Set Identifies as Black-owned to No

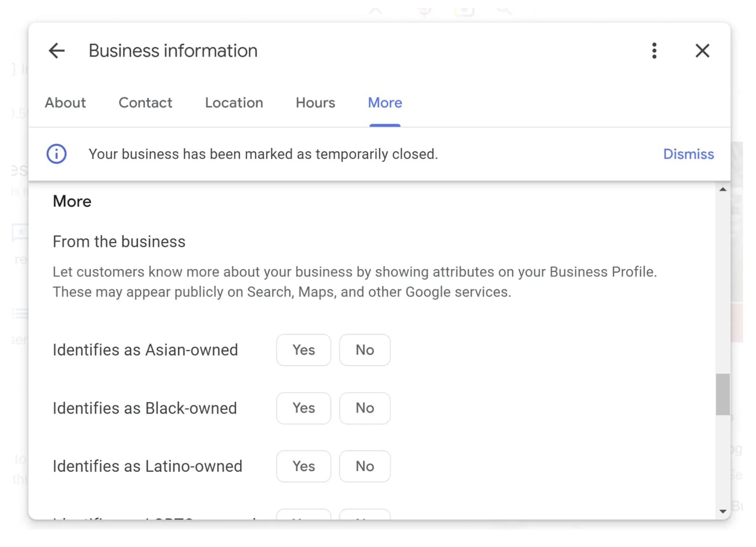coord(364,408)
